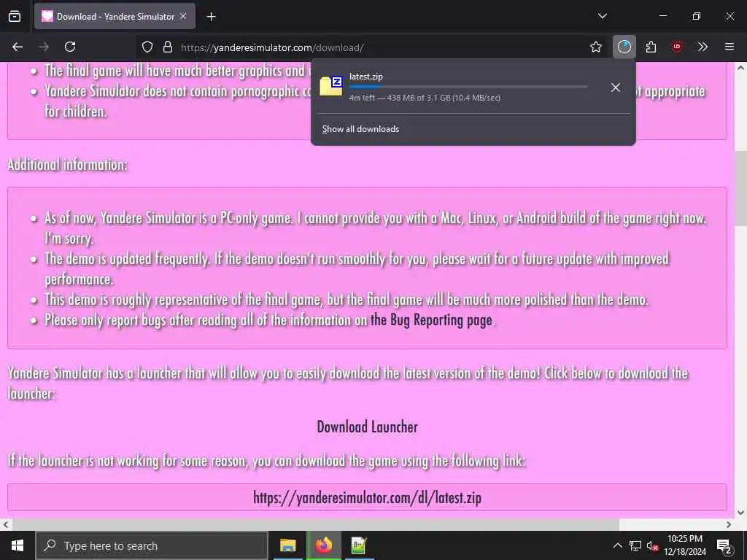Open File Explorer from the taskbar
Screen dimensions: 747x560
(x=287, y=545)
